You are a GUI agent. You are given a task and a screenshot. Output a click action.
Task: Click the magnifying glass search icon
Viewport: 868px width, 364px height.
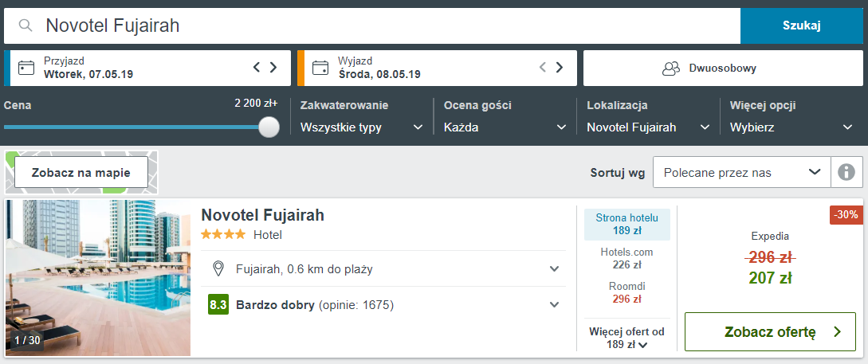point(26,25)
